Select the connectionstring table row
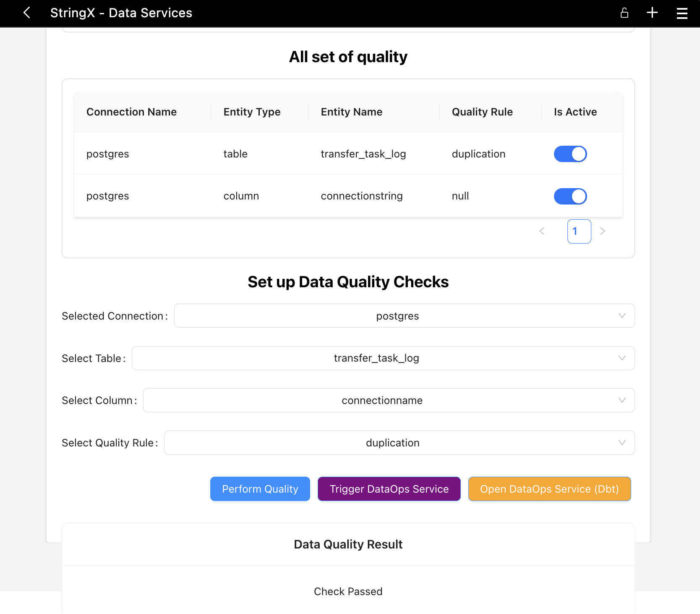The width and height of the screenshot is (700, 614). tap(347, 196)
